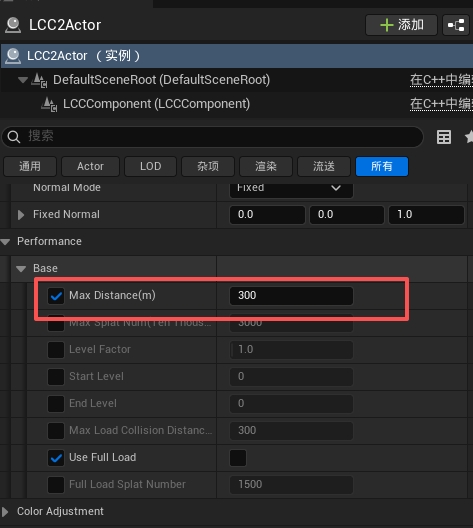Click the green plus 添加 button
Viewport: 473px width, 528px height.
[401, 25]
